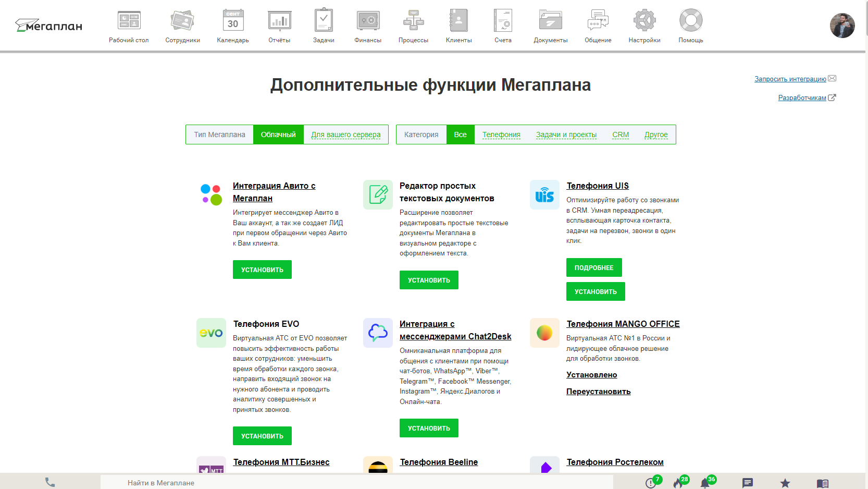The width and height of the screenshot is (868, 489).
Task: Open the Интеграция Авито с Мегаплан title
Action: [274, 192]
